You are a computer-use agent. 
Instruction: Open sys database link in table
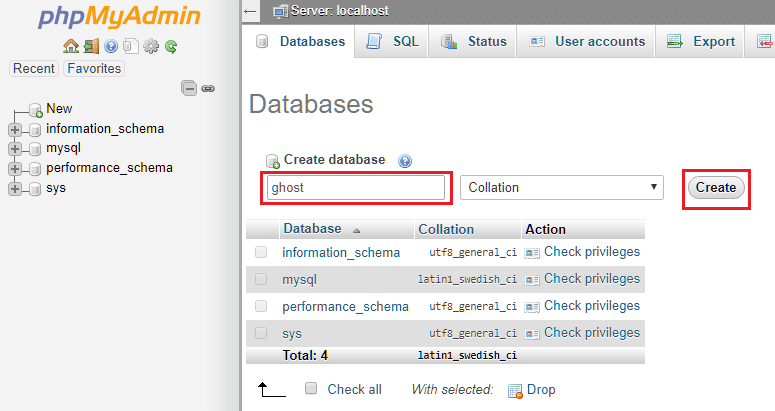[292, 334]
